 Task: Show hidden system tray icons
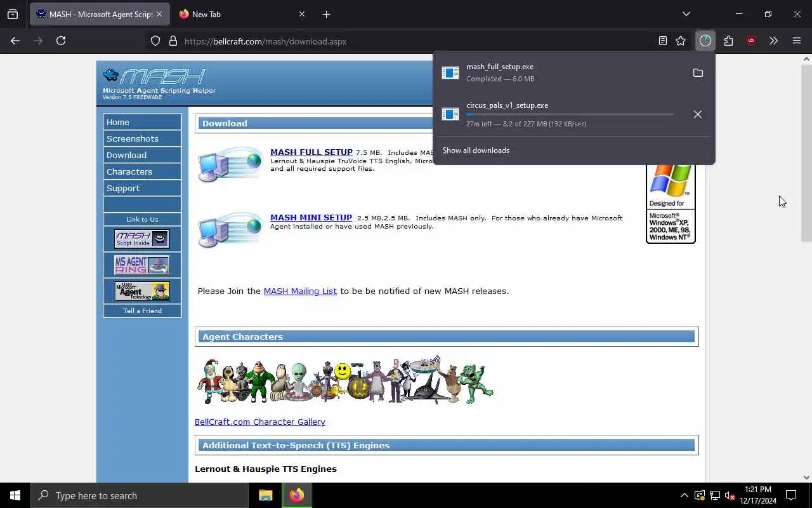click(684, 495)
